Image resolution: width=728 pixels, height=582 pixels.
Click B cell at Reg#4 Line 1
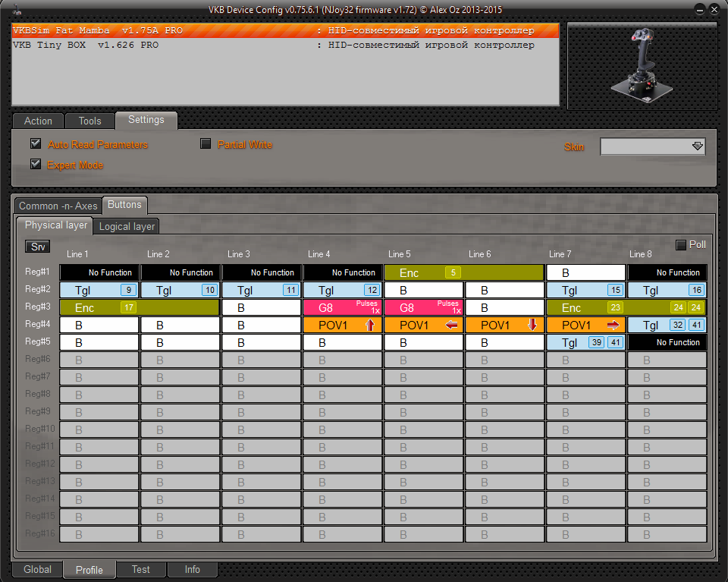coord(99,325)
